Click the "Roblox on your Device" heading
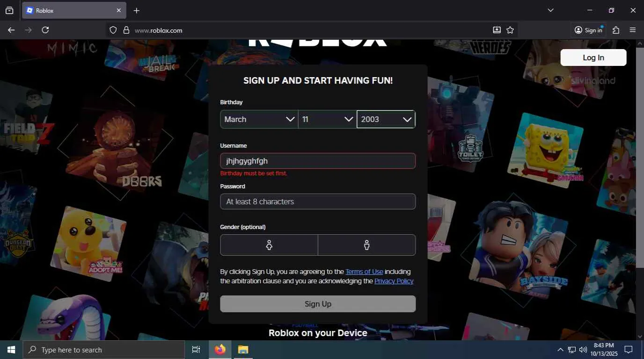The image size is (644, 359). (x=318, y=333)
